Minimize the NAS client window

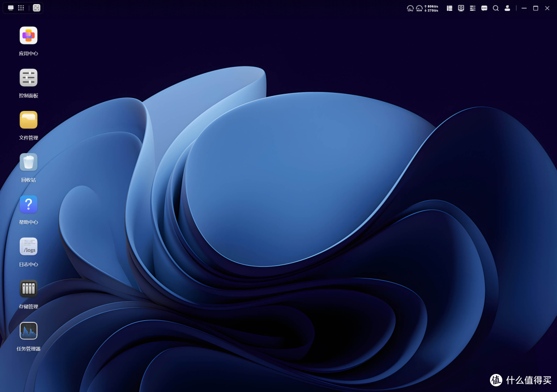tap(524, 8)
